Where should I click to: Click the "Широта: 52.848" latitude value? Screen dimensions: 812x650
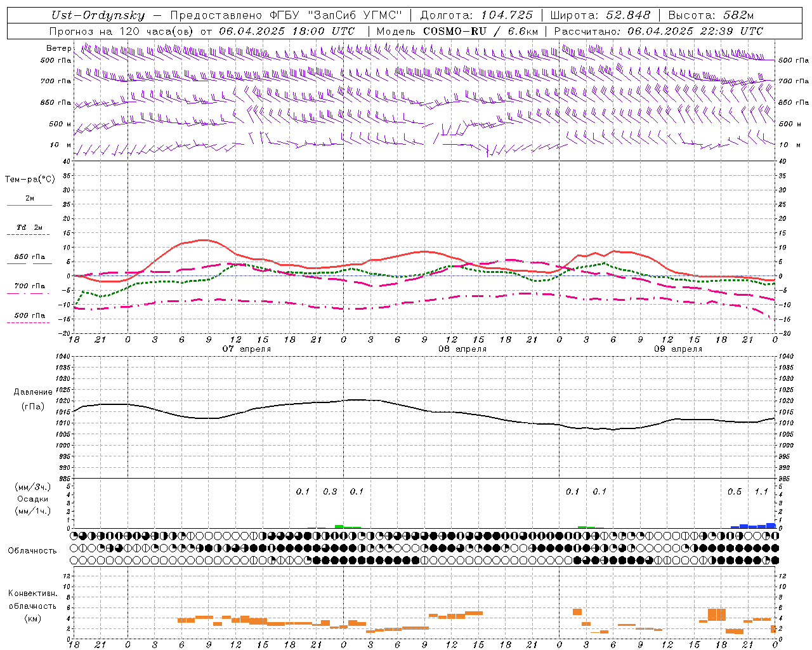[x=600, y=15]
